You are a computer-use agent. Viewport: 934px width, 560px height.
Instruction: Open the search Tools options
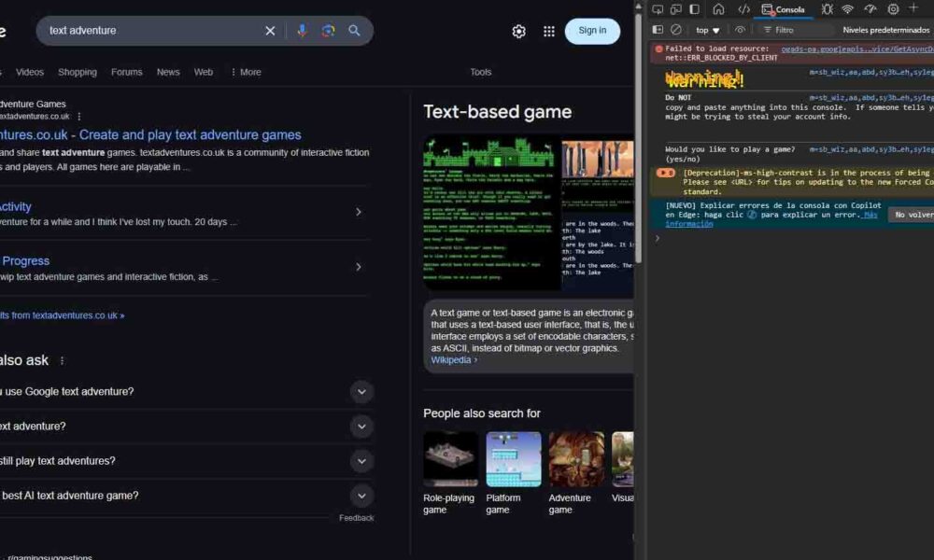pyautogui.click(x=481, y=72)
